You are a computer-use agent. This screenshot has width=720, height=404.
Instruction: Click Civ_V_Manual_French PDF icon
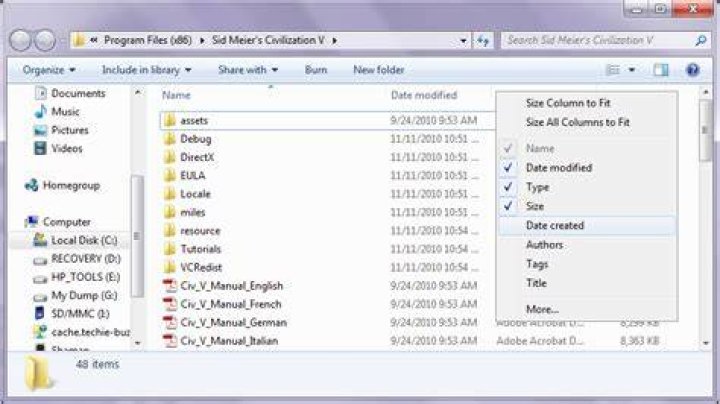170,304
